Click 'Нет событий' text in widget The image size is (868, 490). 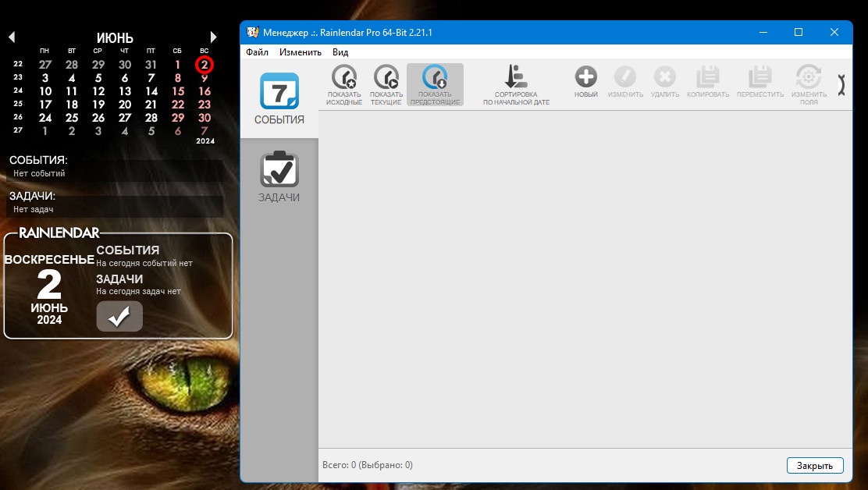tap(39, 174)
